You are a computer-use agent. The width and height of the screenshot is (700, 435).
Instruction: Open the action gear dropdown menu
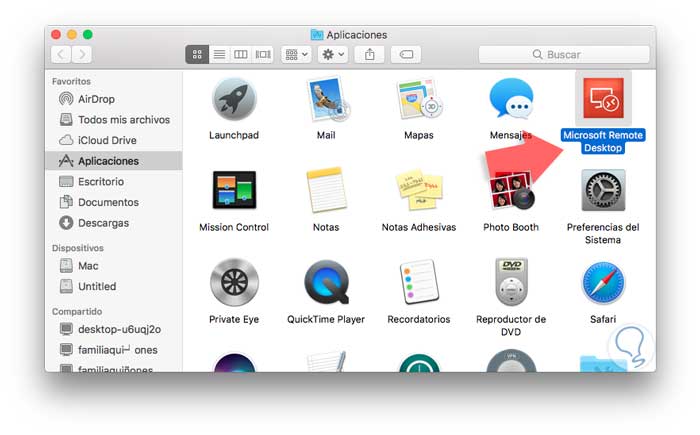point(333,54)
